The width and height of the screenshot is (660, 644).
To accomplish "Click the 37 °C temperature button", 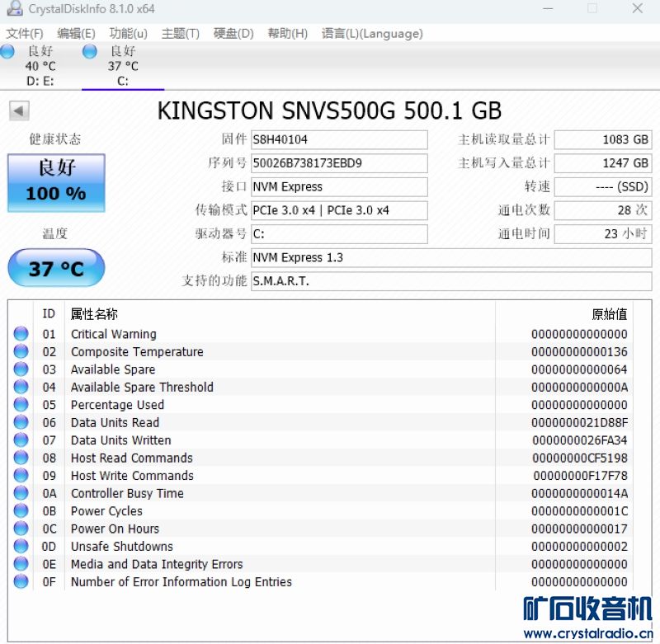I will point(56,269).
